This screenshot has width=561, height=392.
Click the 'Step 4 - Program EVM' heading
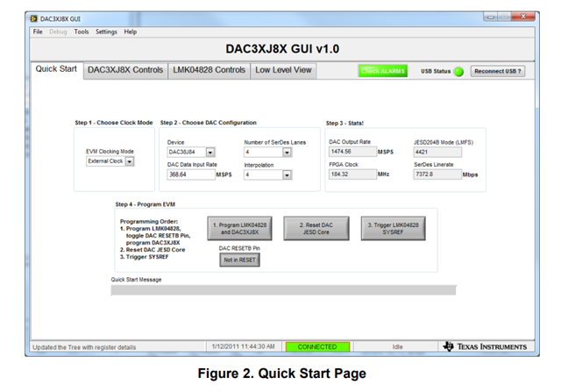tap(145, 204)
